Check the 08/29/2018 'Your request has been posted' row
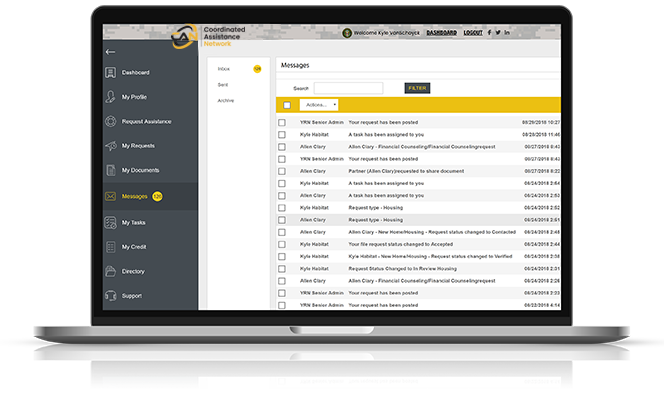 coord(282,122)
